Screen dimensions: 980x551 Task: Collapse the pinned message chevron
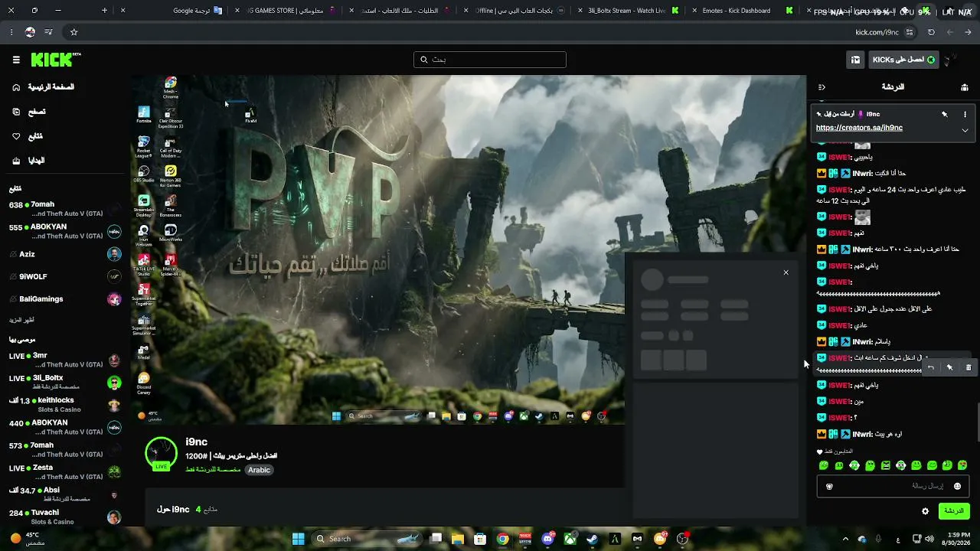click(965, 130)
